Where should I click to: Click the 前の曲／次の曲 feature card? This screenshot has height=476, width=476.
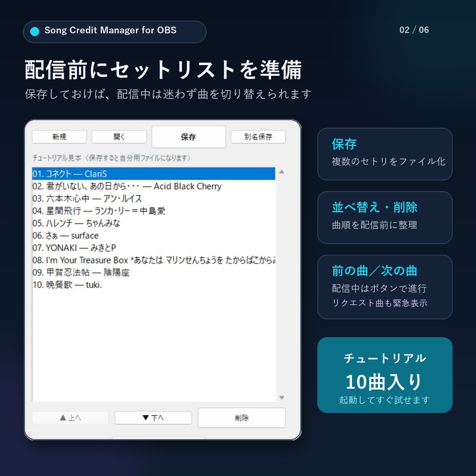(384, 287)
